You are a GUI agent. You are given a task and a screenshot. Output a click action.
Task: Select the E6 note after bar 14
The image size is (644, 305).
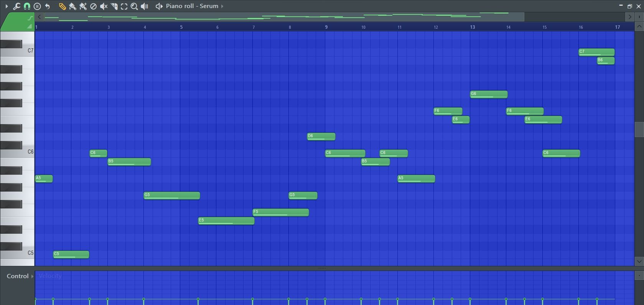pyautogui.click(x=543, y=120)
